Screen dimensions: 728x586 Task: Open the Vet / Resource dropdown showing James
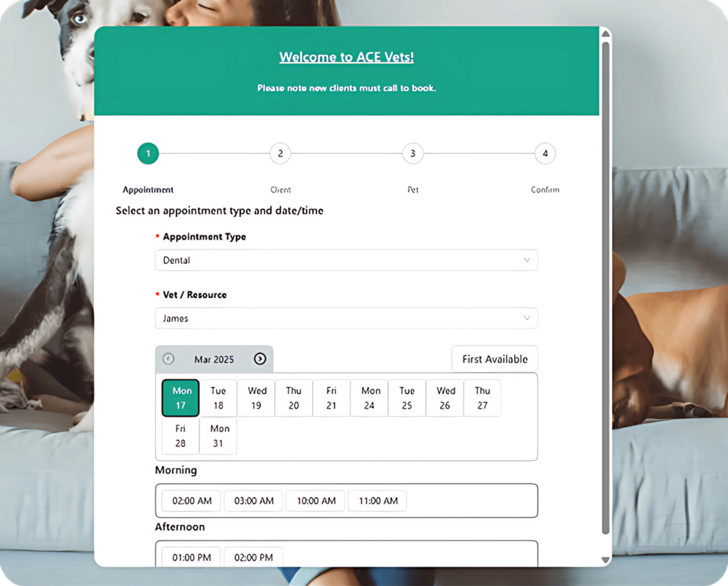(346, 318)
